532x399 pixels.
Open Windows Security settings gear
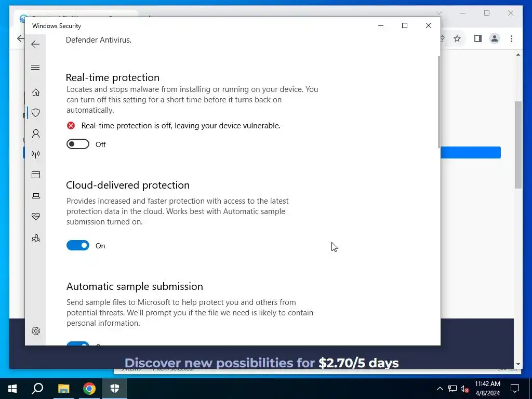pyautogui.click(x=36, y=331)
